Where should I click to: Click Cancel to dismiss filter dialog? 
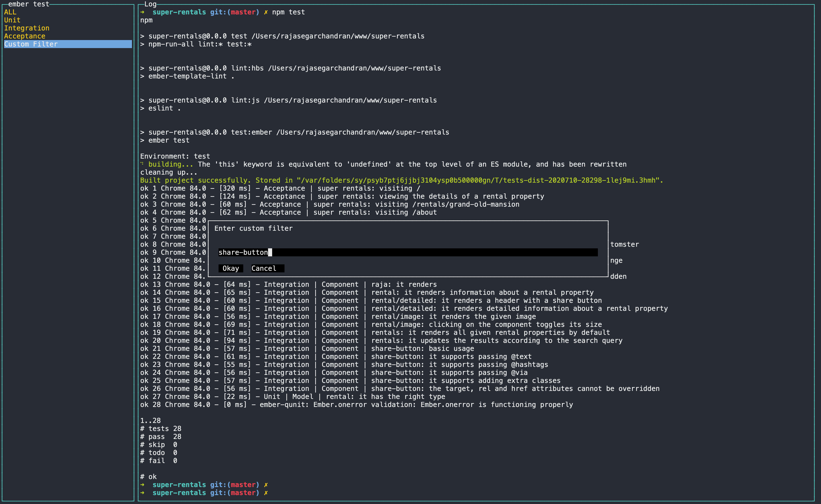pyautogui.click(x=263, y=268)
